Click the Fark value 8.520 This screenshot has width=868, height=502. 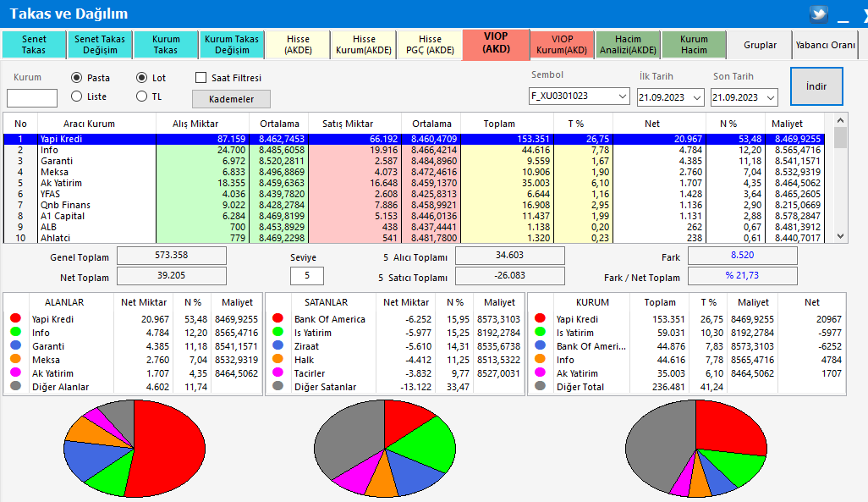point(742,256)
